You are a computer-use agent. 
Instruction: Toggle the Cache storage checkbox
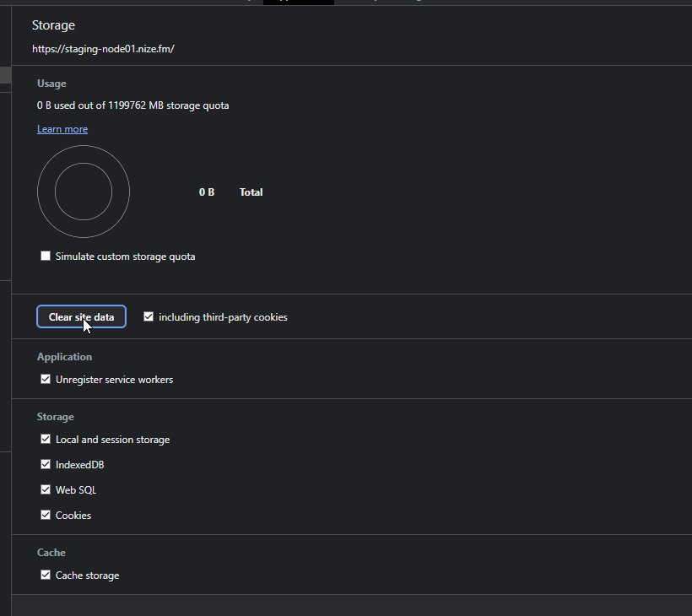click(46, 575)
